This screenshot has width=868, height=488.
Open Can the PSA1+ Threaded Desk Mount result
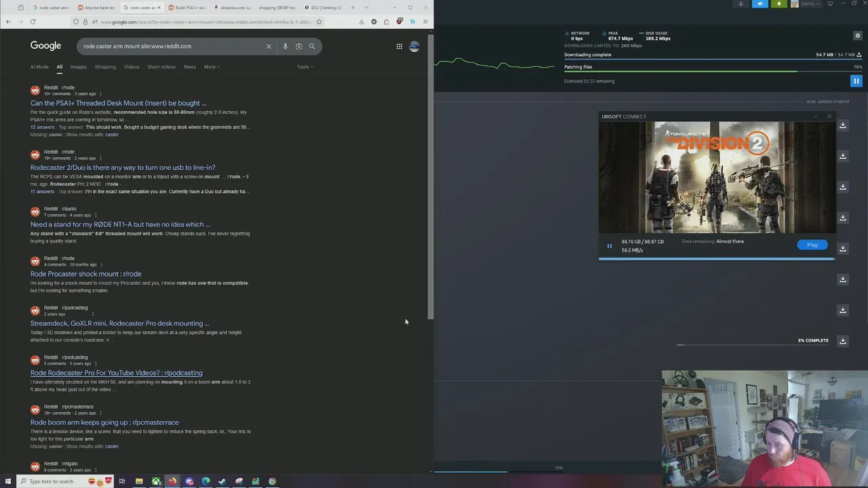118,103
